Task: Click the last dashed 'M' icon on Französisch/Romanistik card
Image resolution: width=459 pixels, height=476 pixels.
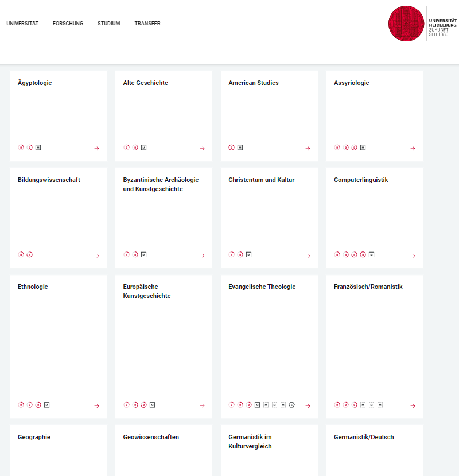Action: tap(380, 405)
